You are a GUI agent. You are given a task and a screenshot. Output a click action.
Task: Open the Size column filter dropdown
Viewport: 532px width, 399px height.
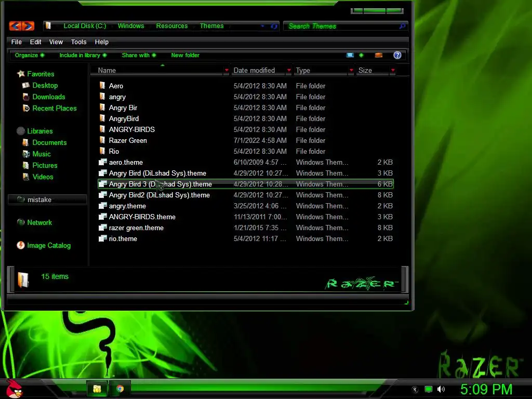pos(393,70)
